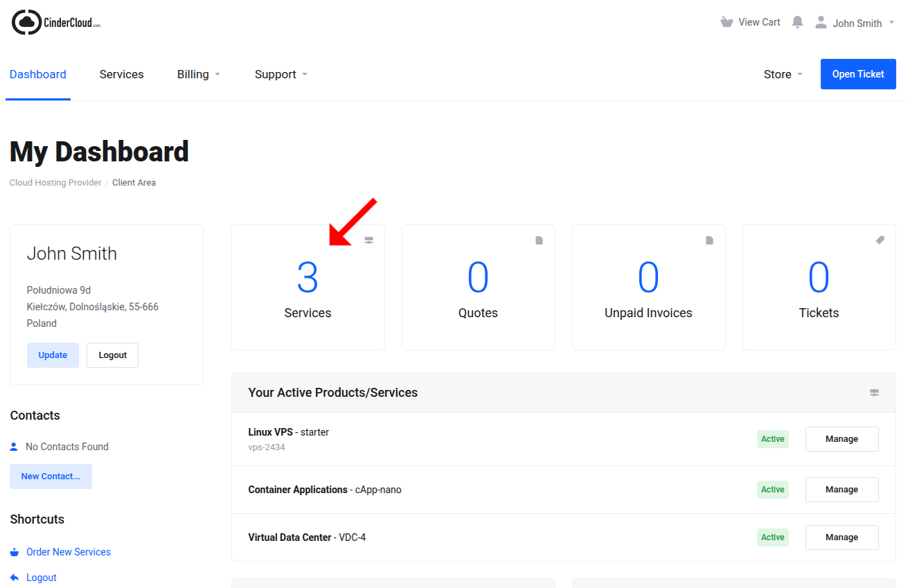Expand the Billing menu dropdown
Image resolution: width=908 pixels, height=588 pixels.
pyautogui.click(x=198, y=74)
